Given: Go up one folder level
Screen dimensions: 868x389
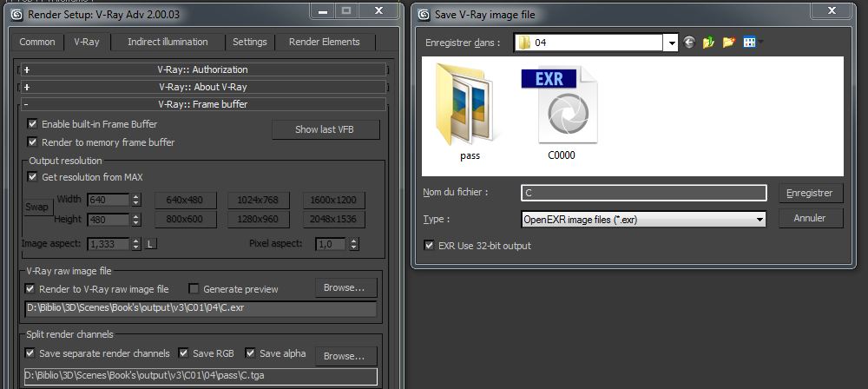Looking at the screenshot, I should coord(708,43).
